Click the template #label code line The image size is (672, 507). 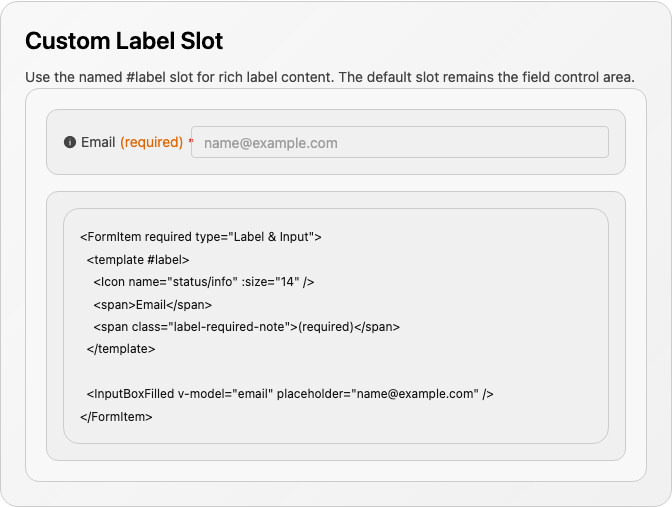pos(138,260)
